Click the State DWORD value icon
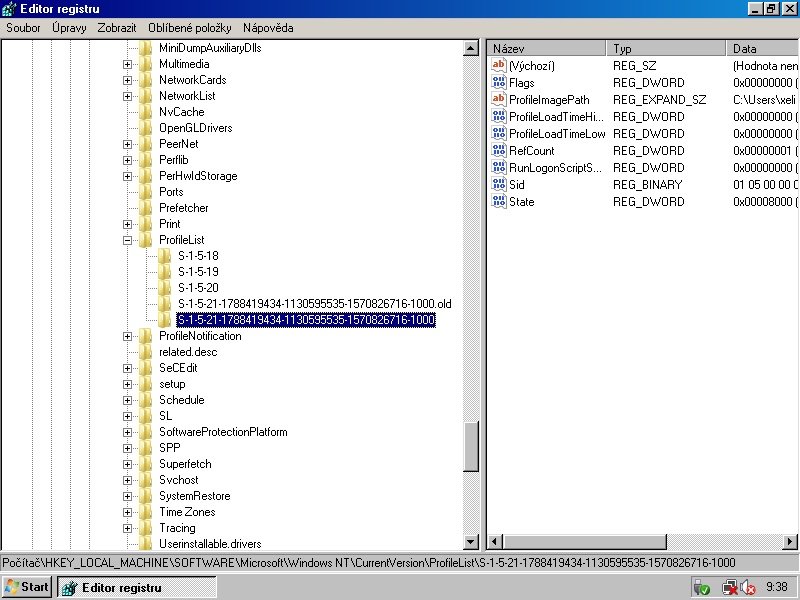This screenshot has height=600, width=800. [499, 202]
